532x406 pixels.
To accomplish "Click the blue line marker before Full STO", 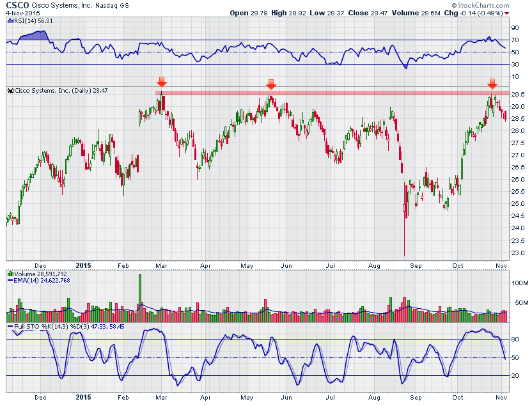I will click(10, 327).
